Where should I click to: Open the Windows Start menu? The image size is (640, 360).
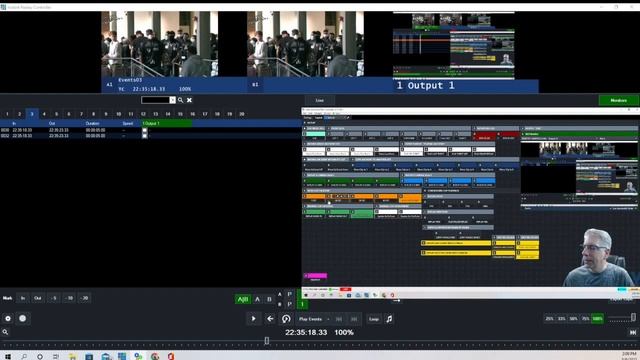tap(8, 356)
